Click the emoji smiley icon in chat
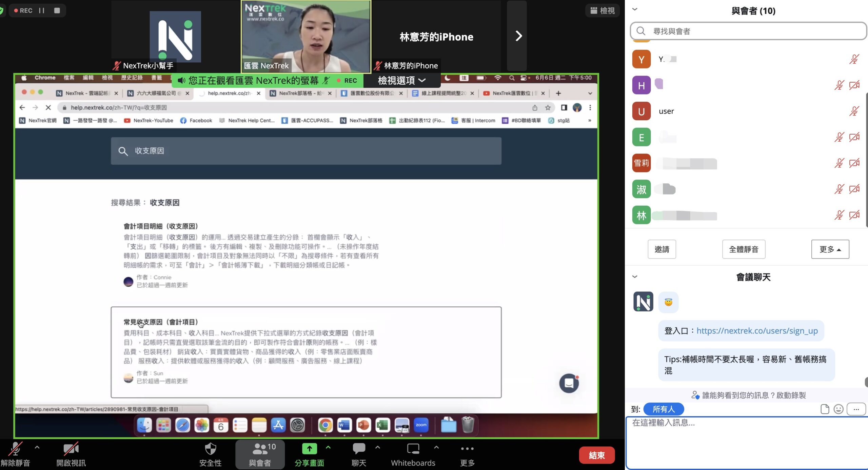The image size is (868, 470). pyautogui.click(x=839, y=409)
